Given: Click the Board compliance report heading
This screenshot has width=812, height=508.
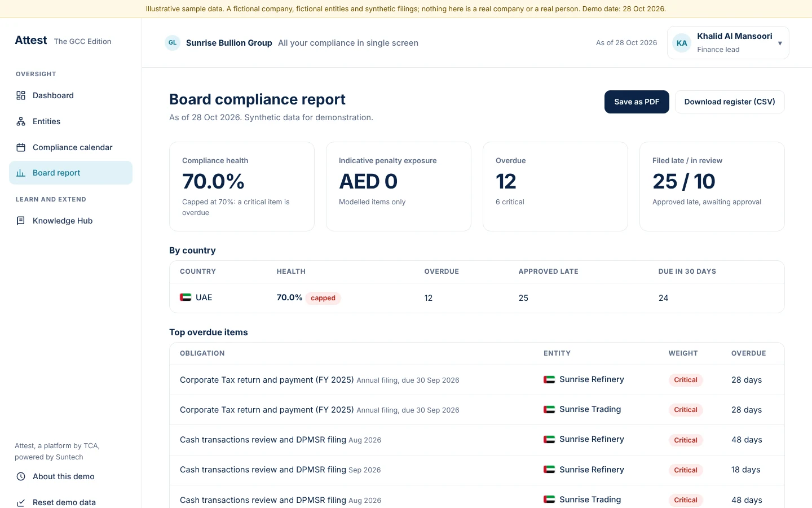Looking at the screenshot, I should (257, 99).
